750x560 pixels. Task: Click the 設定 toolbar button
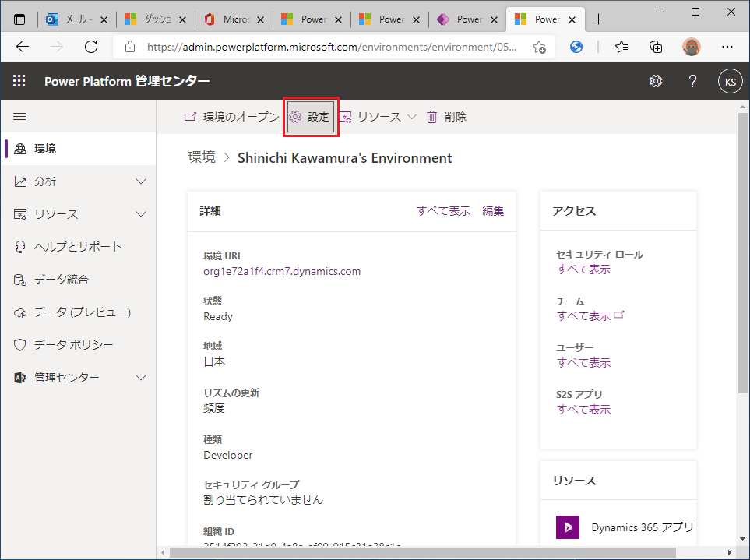point(311,117)
